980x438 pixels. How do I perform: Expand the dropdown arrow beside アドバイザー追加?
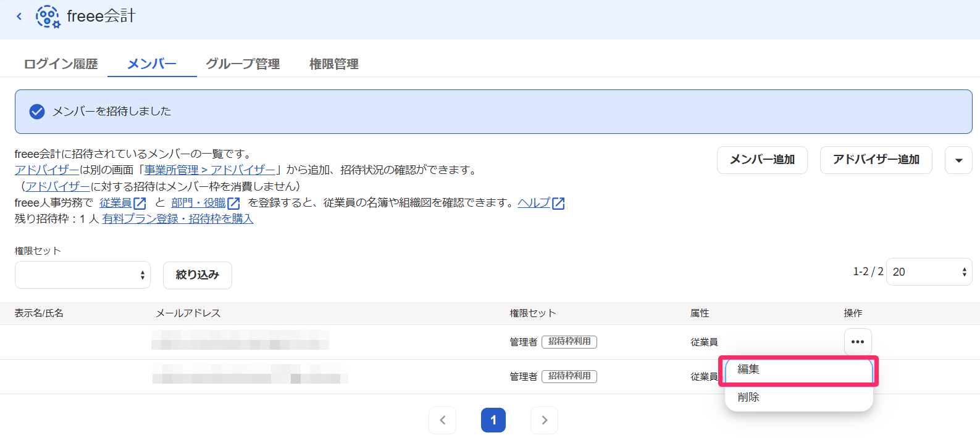pos(958,160)
